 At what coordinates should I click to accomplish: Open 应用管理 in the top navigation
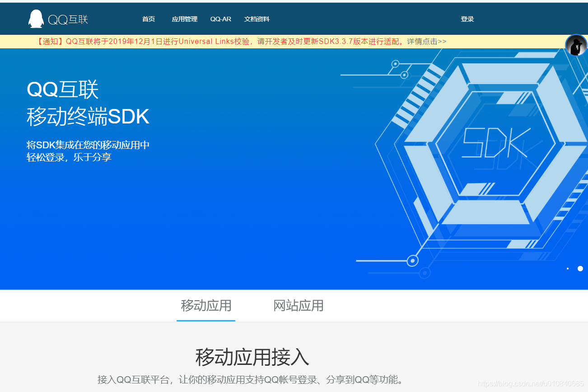[185, 19]
